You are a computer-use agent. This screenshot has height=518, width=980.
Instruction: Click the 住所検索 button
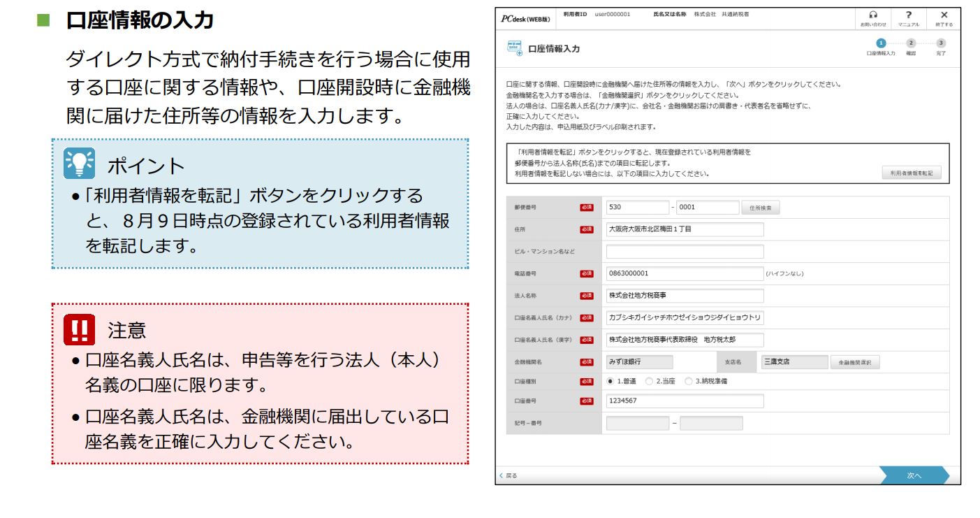click(x=761, y=208)
